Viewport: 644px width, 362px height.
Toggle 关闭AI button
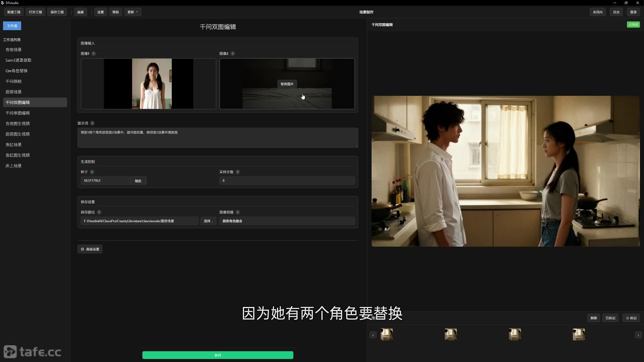597,12
